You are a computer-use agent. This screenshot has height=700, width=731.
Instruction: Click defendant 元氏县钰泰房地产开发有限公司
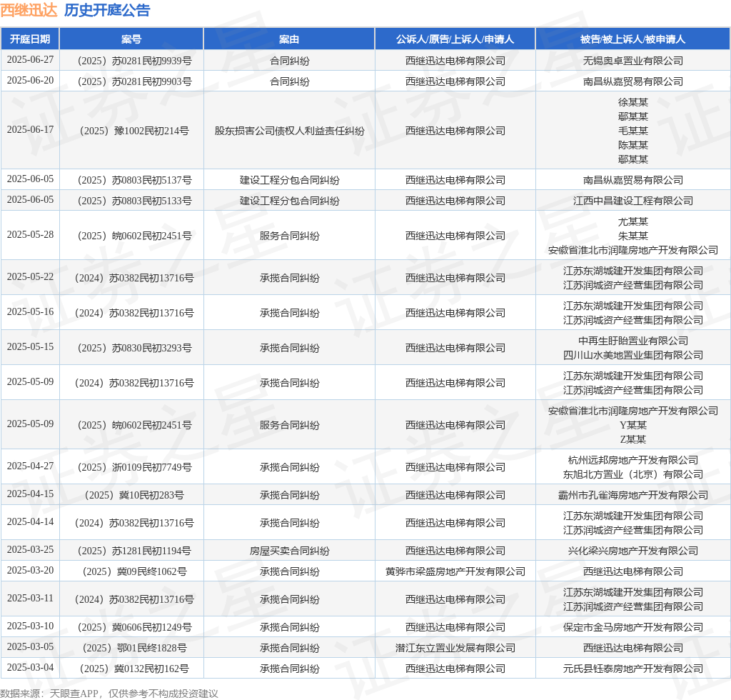632,669
